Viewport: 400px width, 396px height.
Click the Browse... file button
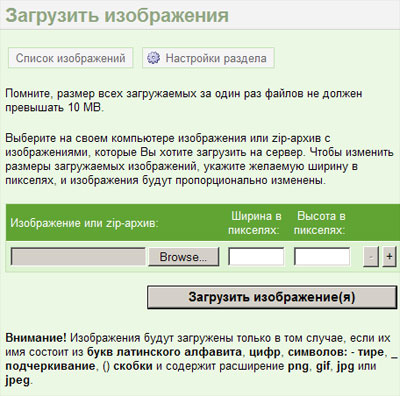point(183,257)
